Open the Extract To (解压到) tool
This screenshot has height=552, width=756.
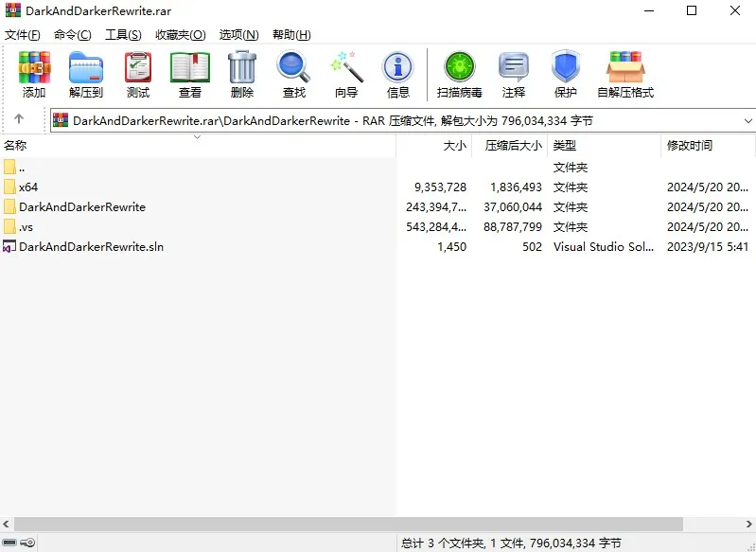(x=86, y=67)
